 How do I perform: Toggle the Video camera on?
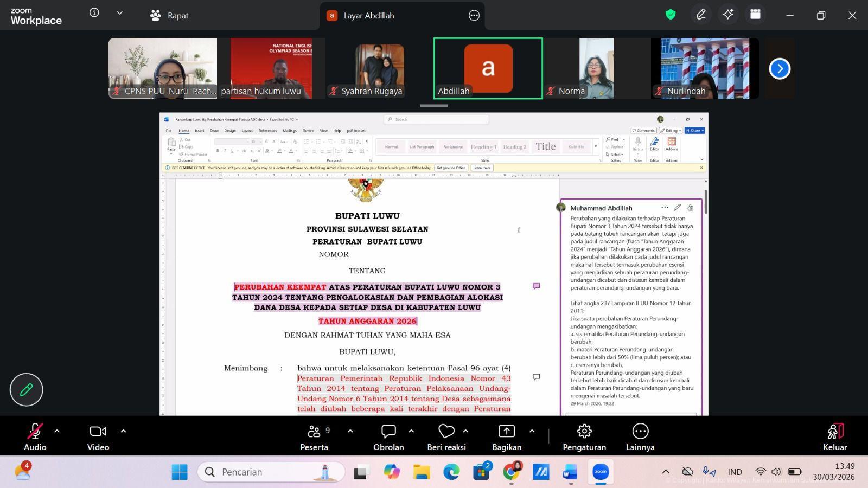tap(98, 432)
